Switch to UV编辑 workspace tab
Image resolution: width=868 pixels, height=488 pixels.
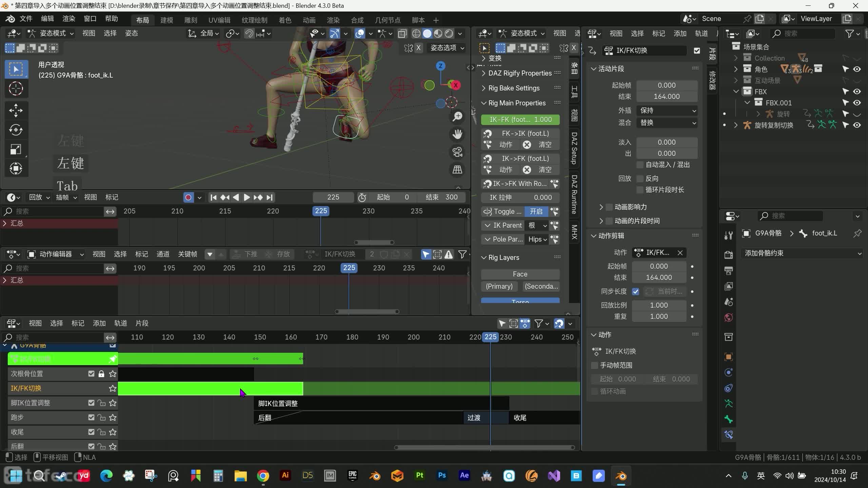point(219,20)
